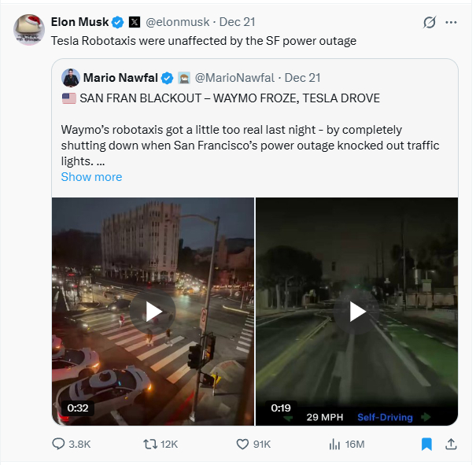The height and width of the screenshot is (465, 476).
Task: Open the Elon Musk display name link
Action: [79, 22]
